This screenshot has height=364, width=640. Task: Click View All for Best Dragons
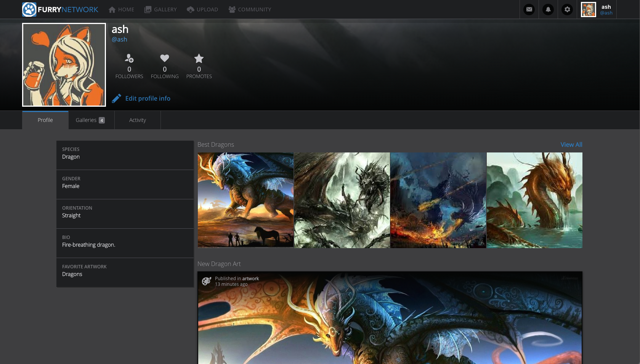571,144
